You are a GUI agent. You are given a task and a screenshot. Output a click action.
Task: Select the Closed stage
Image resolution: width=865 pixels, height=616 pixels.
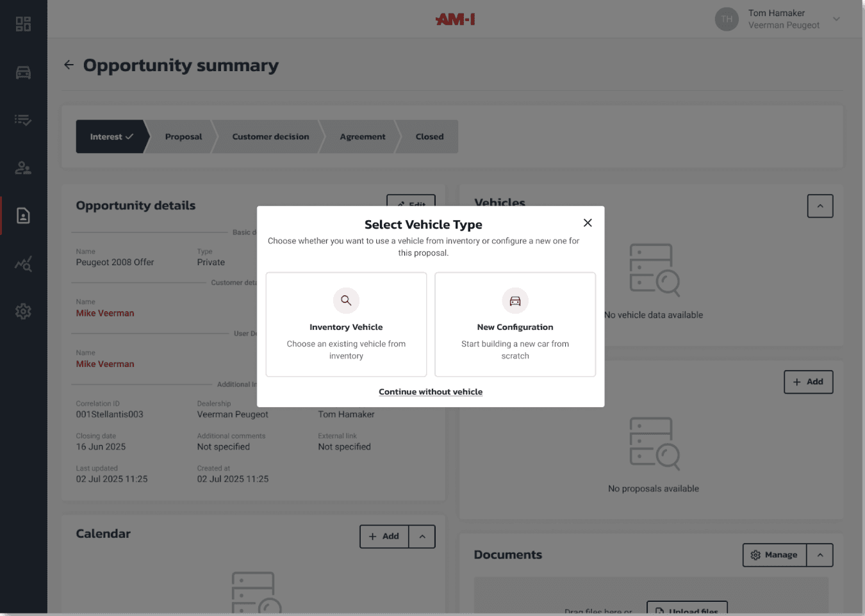pyautogui.click(x=429, y=136)
